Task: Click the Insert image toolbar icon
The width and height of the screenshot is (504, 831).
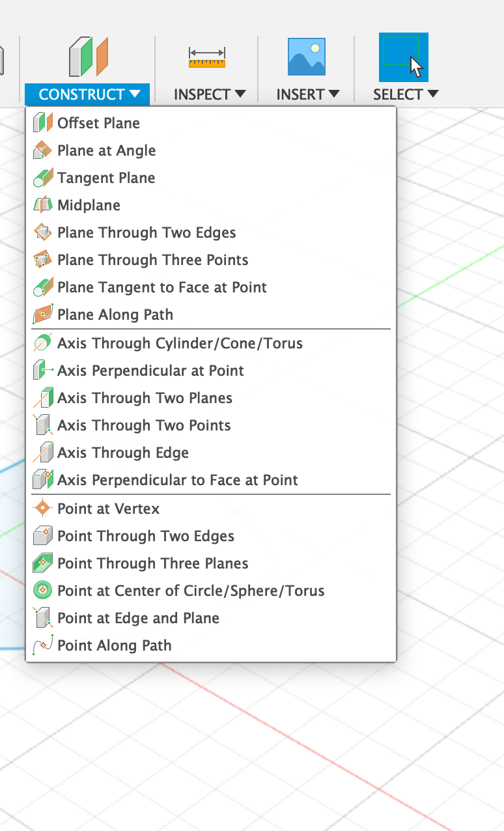Action: coord(307,57)
